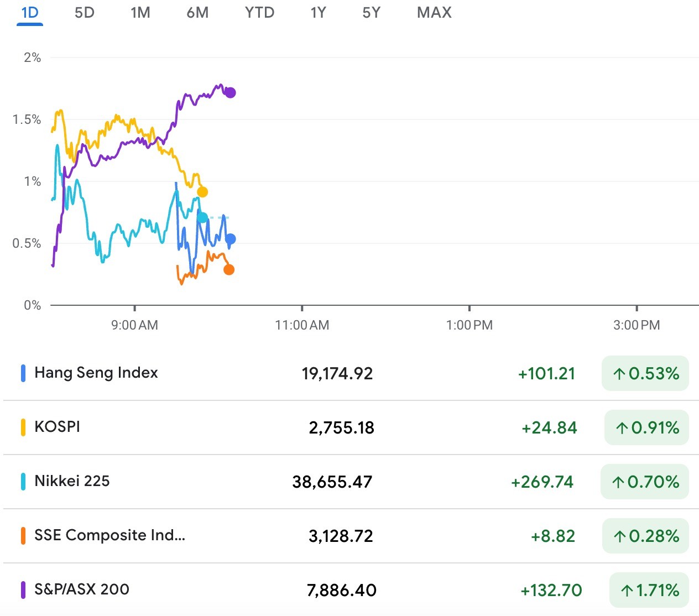Click the 0.5% y-axis label
This screenshot has height=616, width=699.
[27, 243]
